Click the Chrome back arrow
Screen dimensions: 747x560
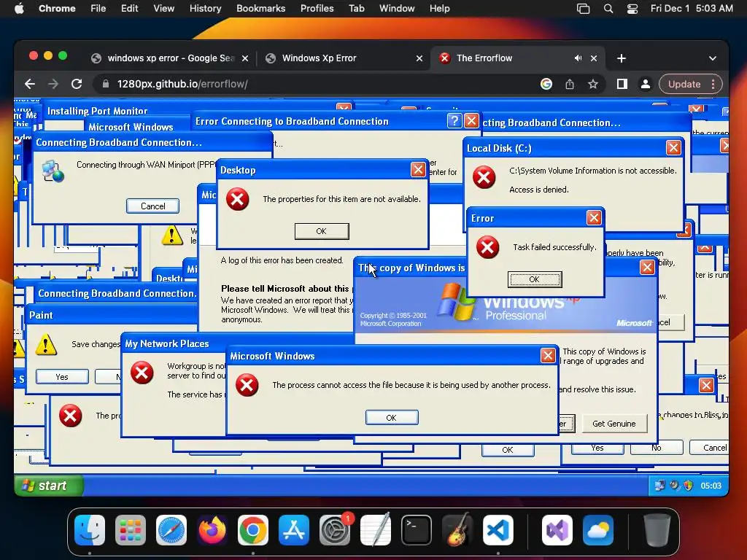pyautogui.click(x=30, y=85)
